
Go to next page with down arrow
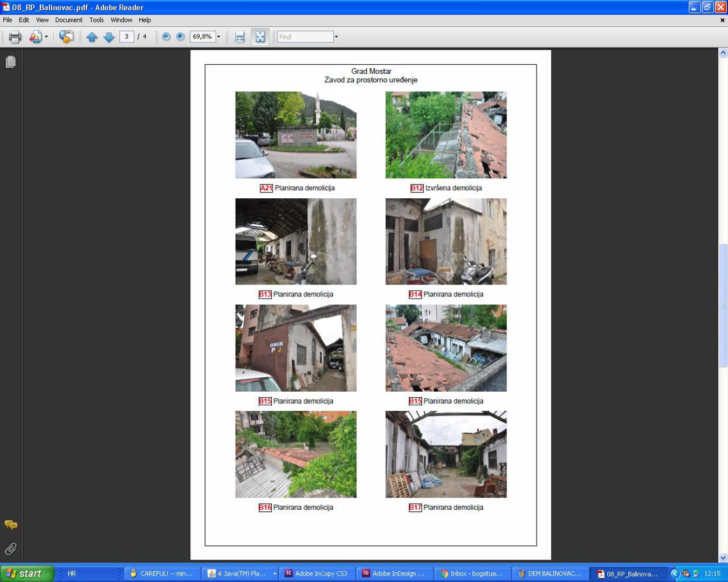109,37
